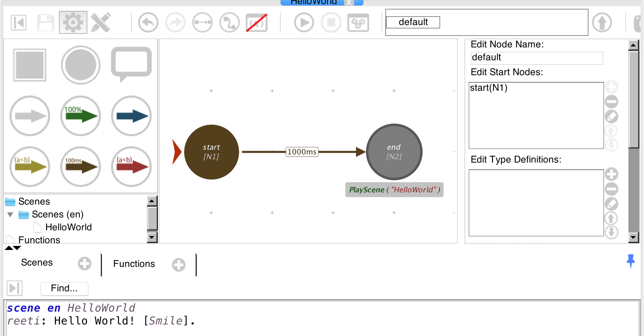
Task: Open the Scenes tab
Action: click(x=37, y=262)
